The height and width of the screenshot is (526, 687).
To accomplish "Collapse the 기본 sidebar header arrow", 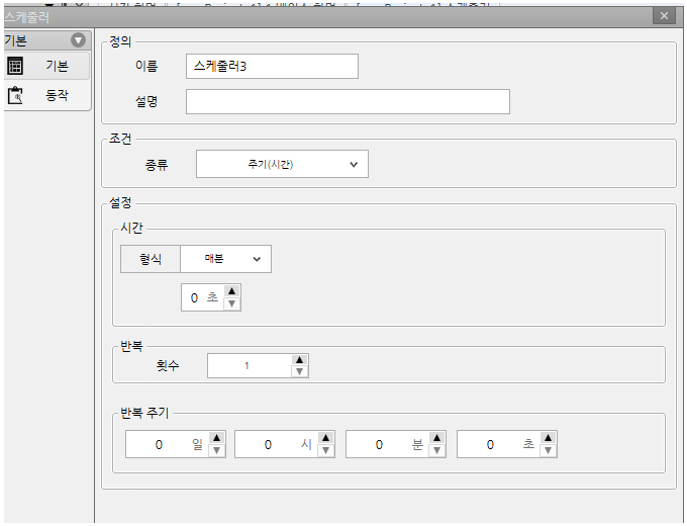I will (78, 41).
